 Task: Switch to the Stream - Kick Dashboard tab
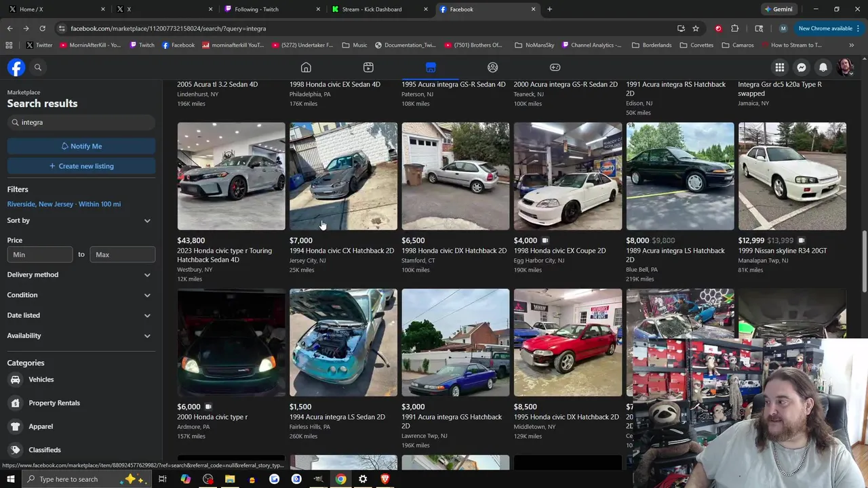378,9
